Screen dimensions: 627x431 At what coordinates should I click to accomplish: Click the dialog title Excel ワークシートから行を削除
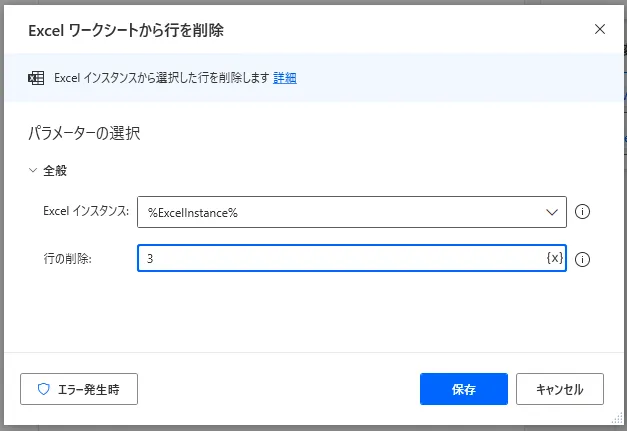coord(125,30)
